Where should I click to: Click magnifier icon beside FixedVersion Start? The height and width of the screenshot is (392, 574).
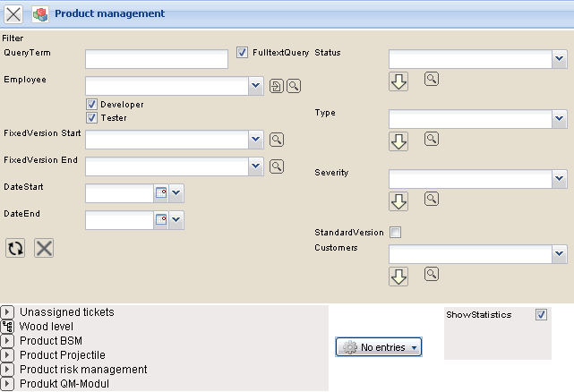click(x=277, y=140)
